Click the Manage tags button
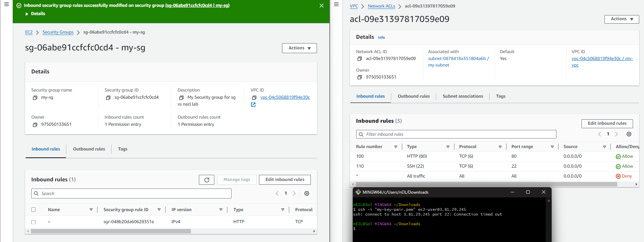This screenshot has width=644, height=242. coord(237,180)
